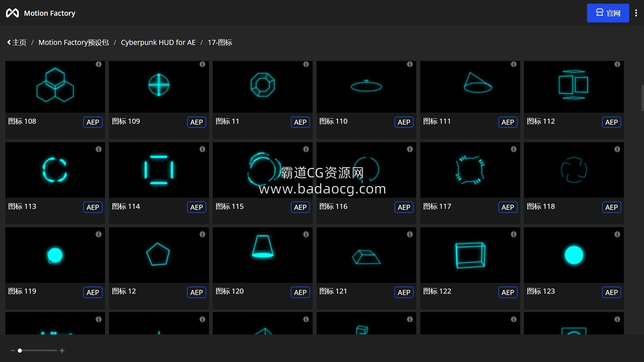Open the 官网 official site button
The width and height of the screenshot is (644, 362).
(608, 13)
